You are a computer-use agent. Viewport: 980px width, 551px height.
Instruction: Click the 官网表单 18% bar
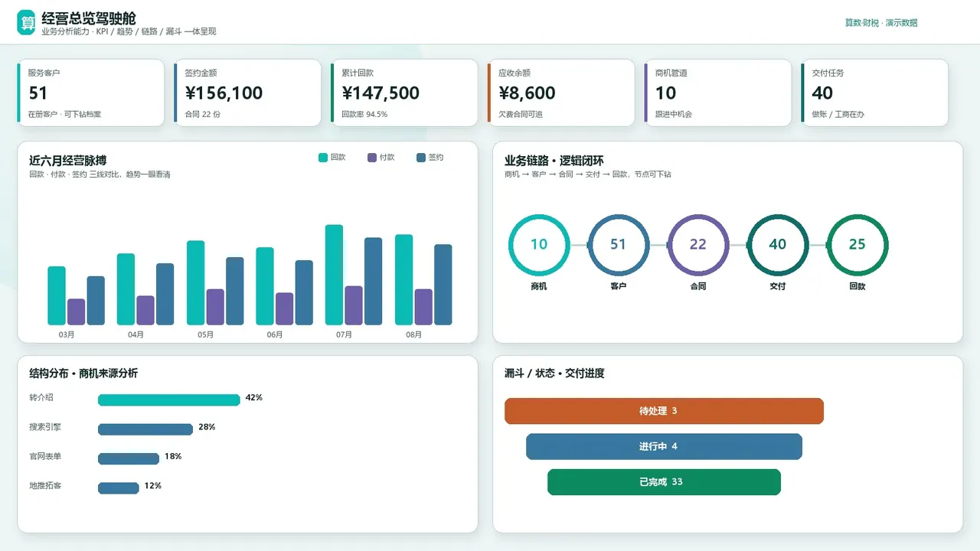(129, 458)
